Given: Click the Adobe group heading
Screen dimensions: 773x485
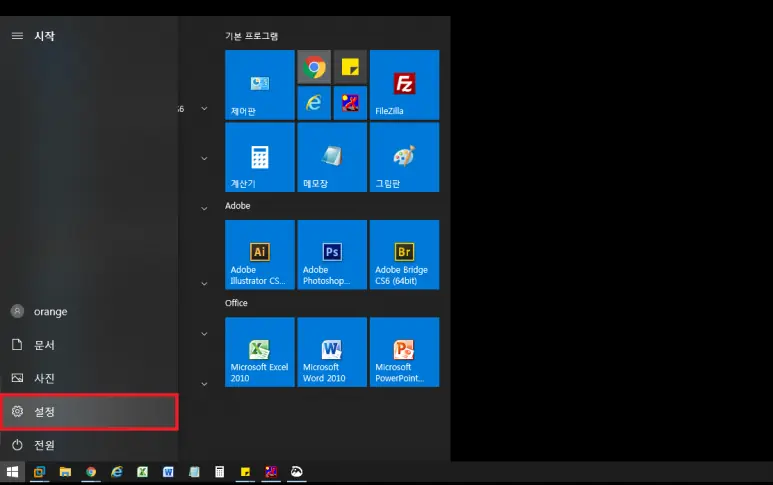Looking at the screenshot, I should click(x=238, y=206).
